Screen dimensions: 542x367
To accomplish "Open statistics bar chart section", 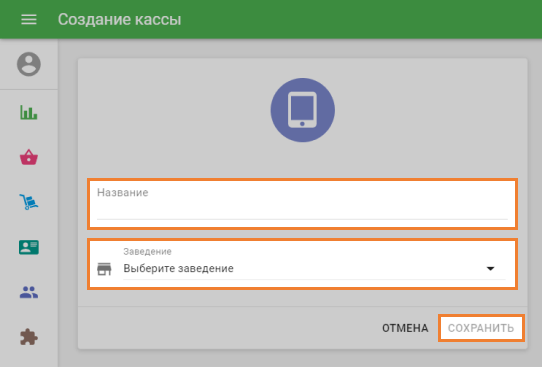I will pyautogui.click(x=29, y=112).
